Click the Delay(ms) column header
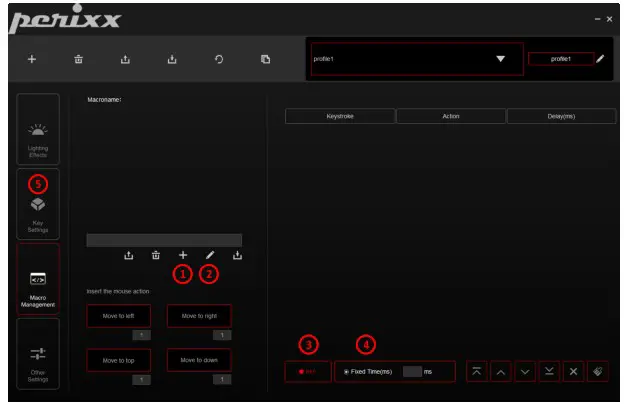The width and height of the screenshot is (624, 405). pos(561,116)
